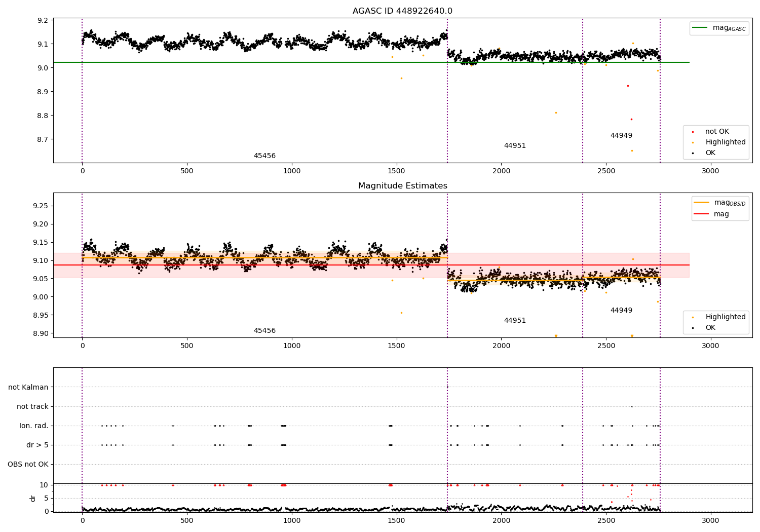Viewport: 760px width, 532px height.
Task: Click the 'not track' row label
Action: [32, 407]
